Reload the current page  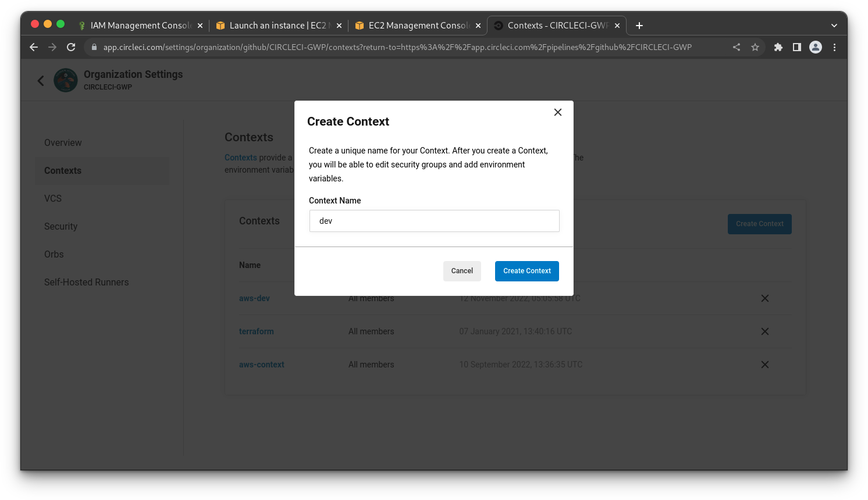tap(71, 47)
